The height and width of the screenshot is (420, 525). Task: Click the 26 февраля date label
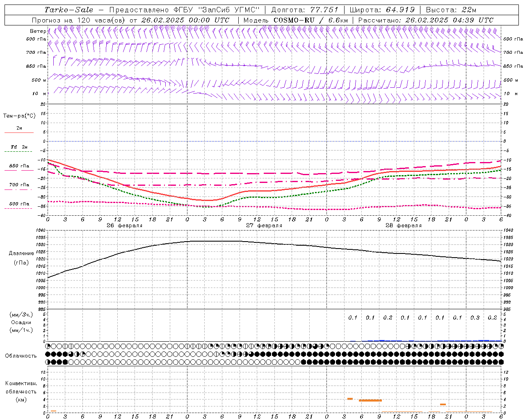pyautogui.click(x=124, y=226)
